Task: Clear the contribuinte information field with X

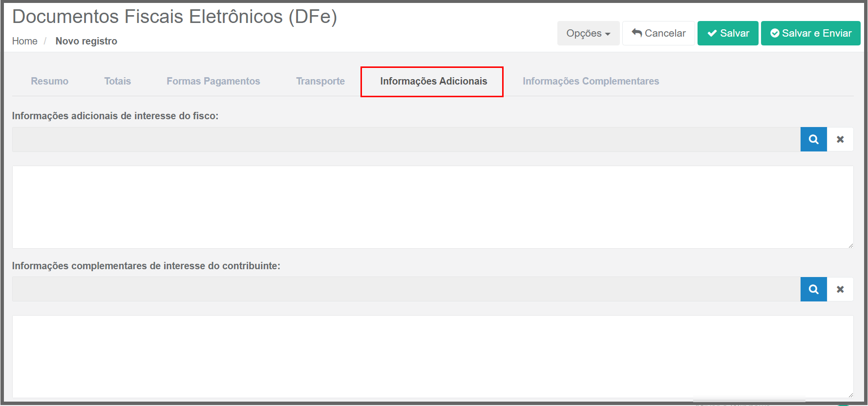Action: click(x=840, y=289)
